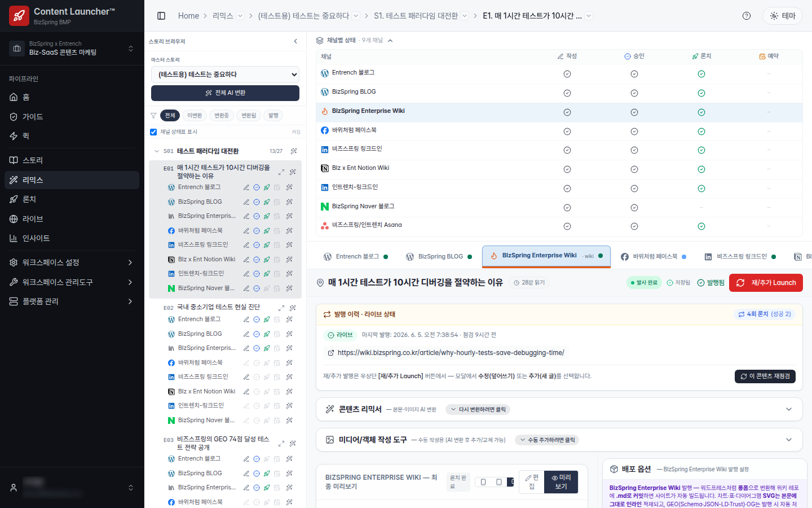Click the pencil edit icon for Entrench 블로그 under E01

246,187
